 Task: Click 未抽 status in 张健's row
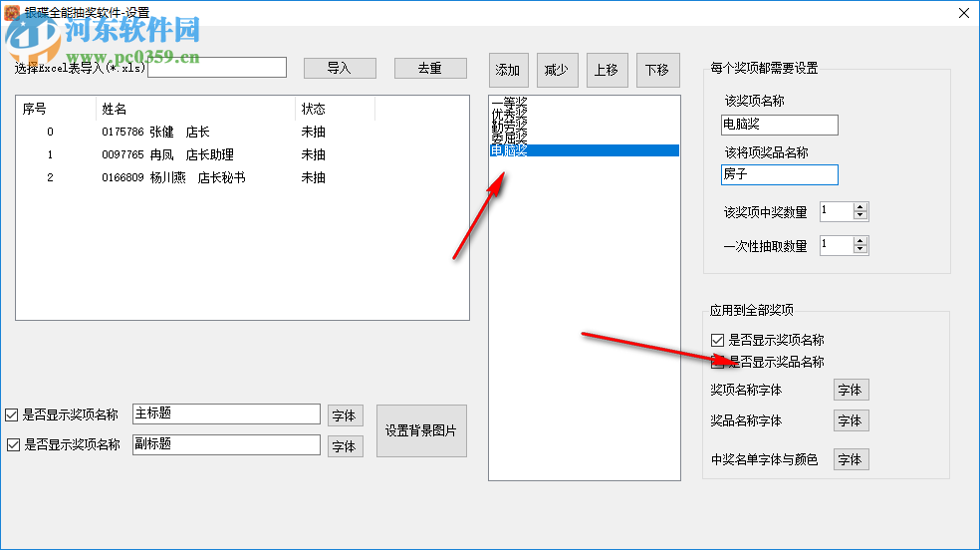pos(313,132)
